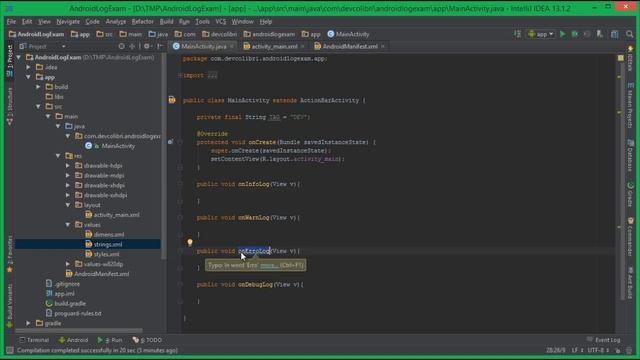Screen dimensions: 640x360
Task: Open the Refactor menu
Action: [x=142, y=22]
